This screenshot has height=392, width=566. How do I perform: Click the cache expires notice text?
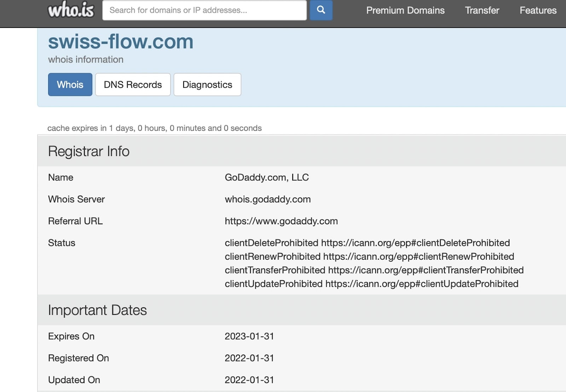tap(155, 128)
